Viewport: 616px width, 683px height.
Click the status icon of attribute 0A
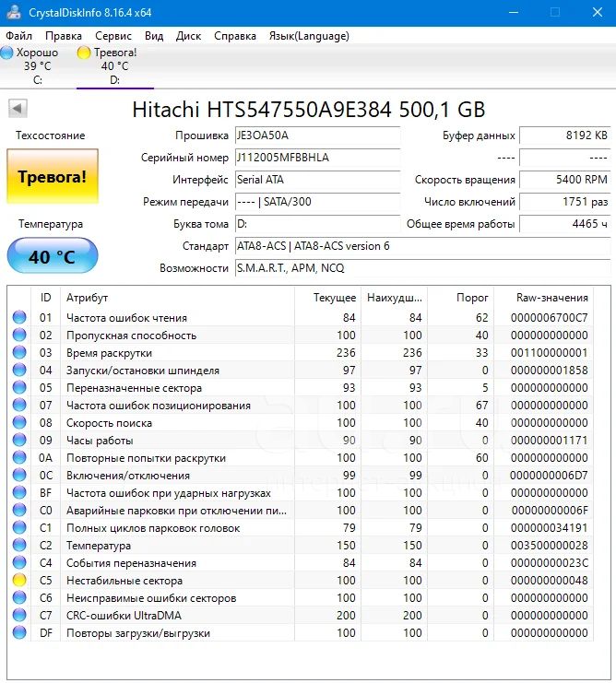[x=19, y=457]
